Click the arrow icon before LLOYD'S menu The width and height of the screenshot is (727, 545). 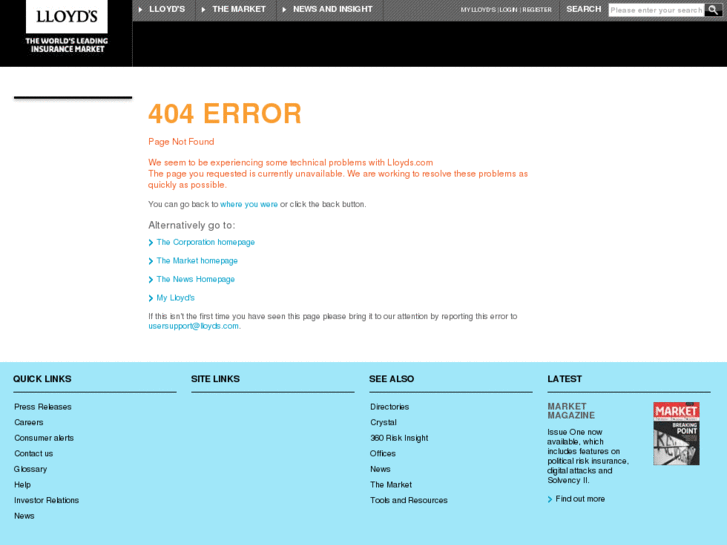pyautogui.click(x=140, y=9)
